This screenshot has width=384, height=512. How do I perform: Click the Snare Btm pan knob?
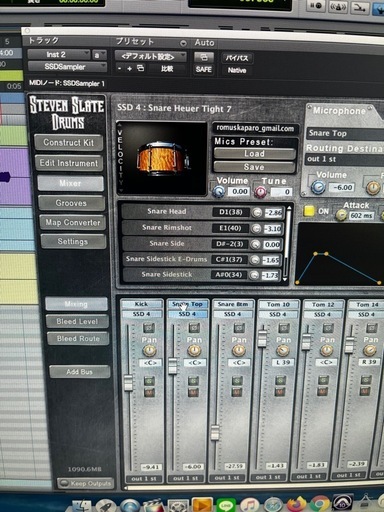tap(238, 351)
